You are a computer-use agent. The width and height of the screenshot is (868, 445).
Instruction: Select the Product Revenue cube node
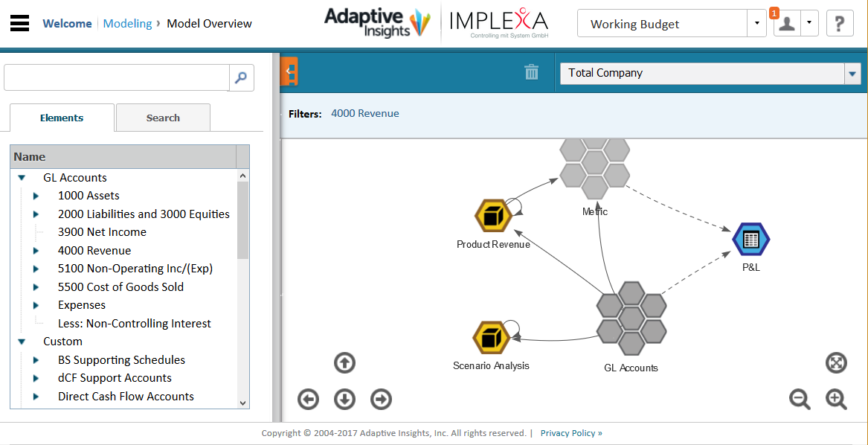point(492,217)
